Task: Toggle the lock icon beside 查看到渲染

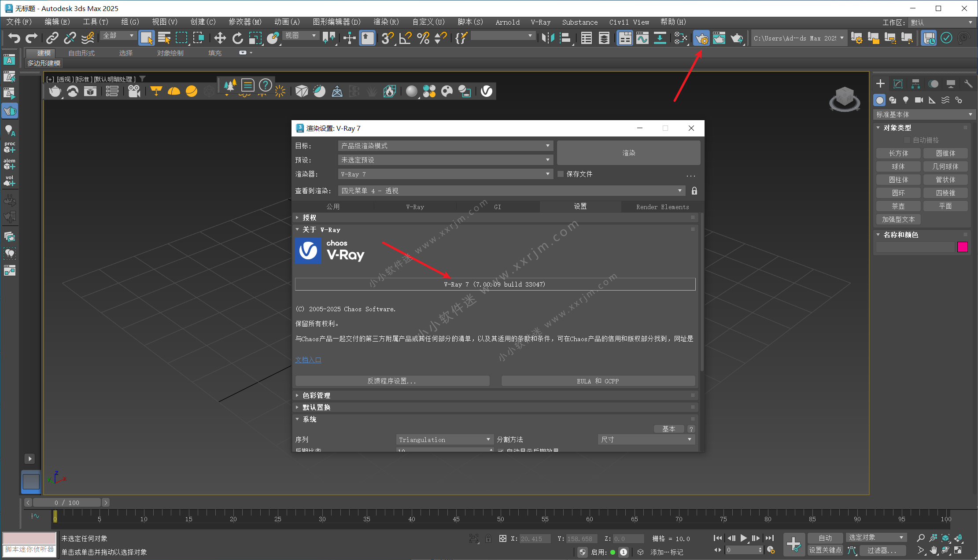Action: click(694, 191)
